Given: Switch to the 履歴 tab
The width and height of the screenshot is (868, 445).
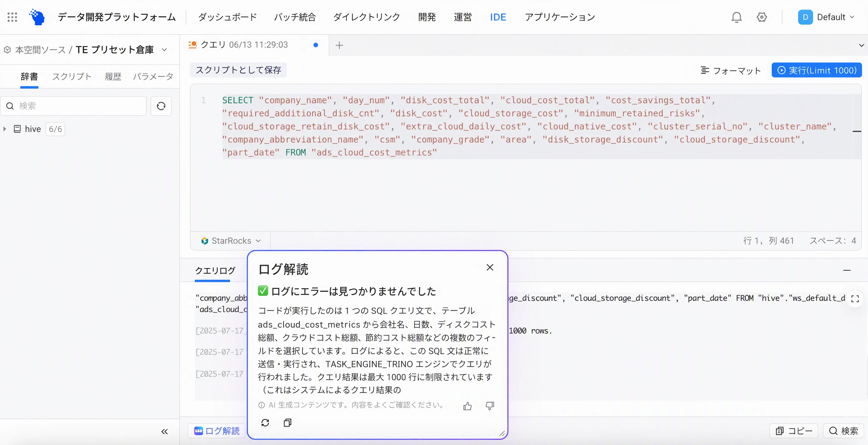Looking at the screenshot, I should (113, 76).
